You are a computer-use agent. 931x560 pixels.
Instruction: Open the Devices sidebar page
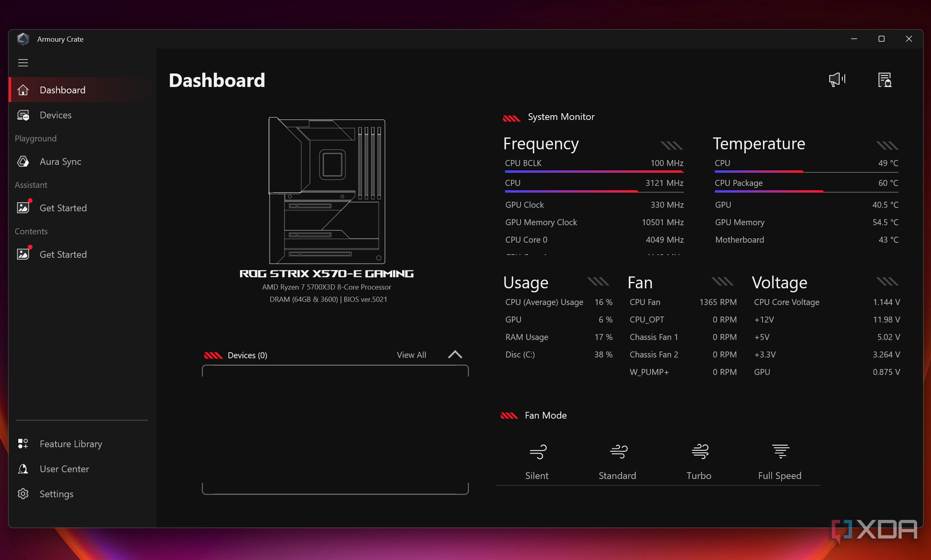[x=56, y=115]
